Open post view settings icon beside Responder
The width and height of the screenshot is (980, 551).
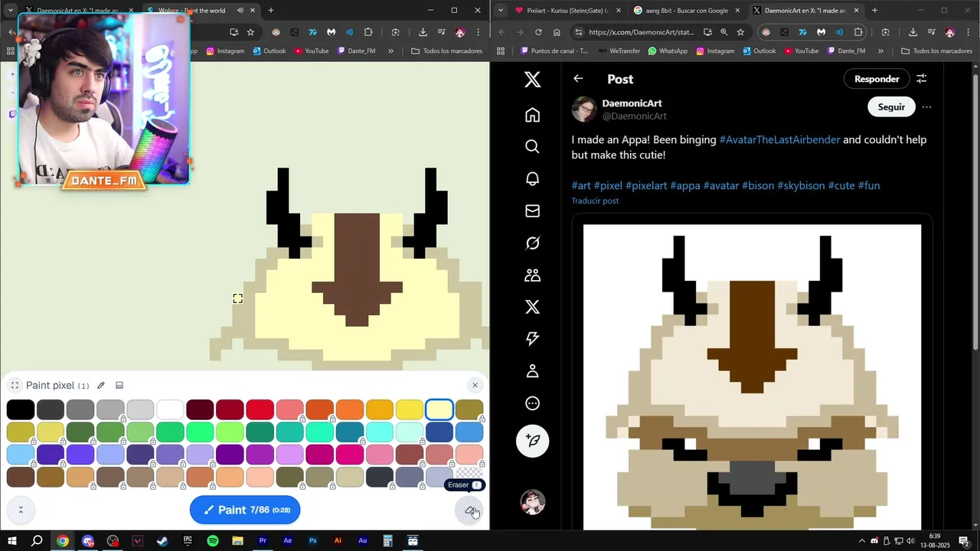click(x=922, y=79)
